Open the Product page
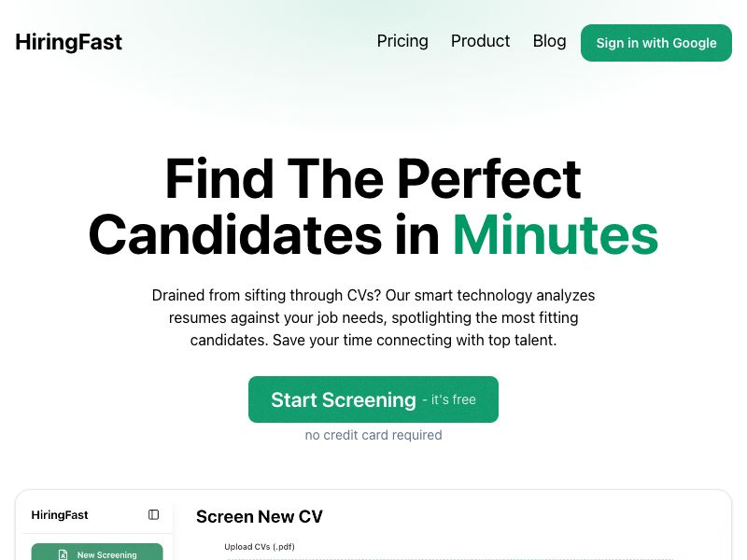This screenshot has width=747, height=560. (x=480, y=41)
